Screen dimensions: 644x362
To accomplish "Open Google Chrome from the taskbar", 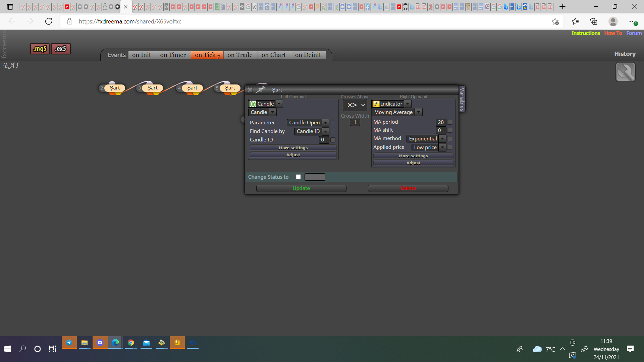I will pos(131,343).
